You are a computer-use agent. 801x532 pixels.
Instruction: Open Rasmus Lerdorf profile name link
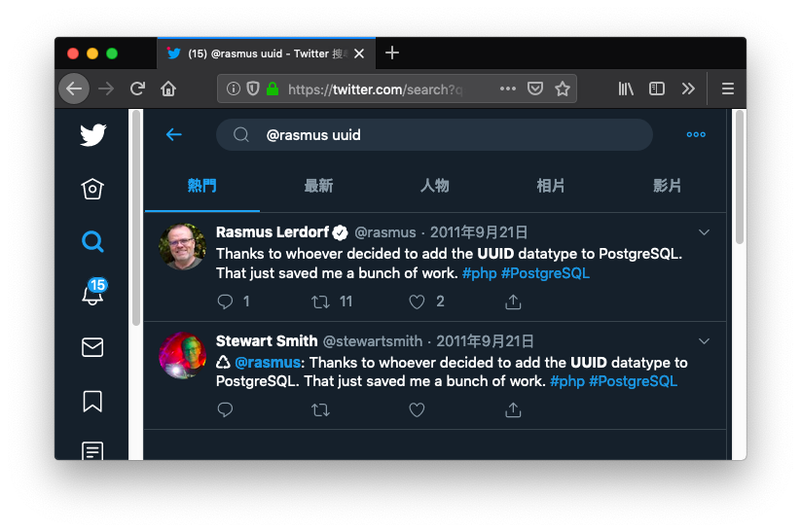[273, 232]
